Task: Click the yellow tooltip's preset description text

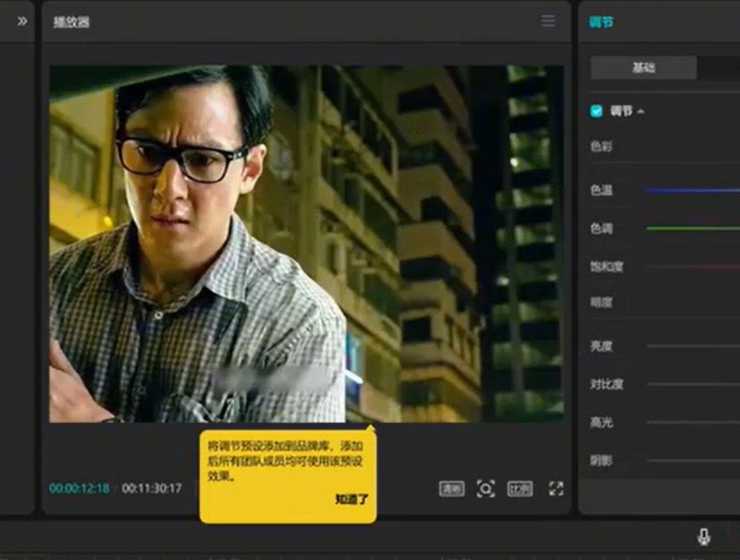Action: (286, 461)
